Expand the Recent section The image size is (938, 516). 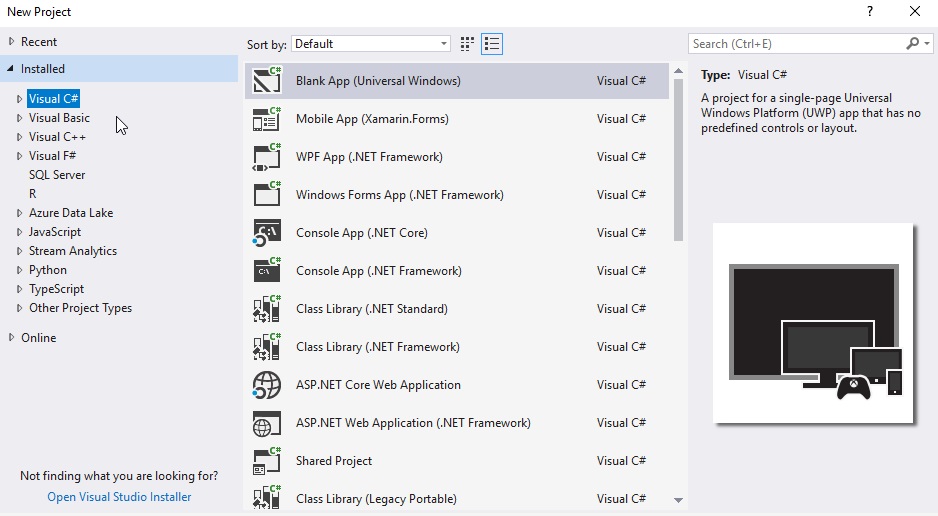tap(11, 41)
